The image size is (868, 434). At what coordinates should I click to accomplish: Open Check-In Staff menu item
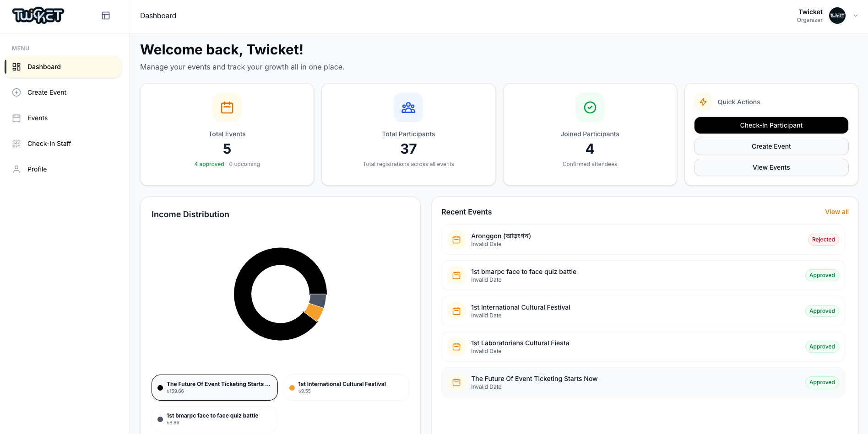click(x=63, y=144)
